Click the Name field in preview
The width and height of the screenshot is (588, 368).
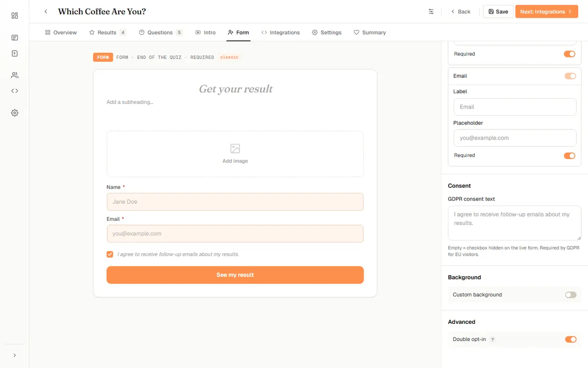(x=235, y=202)
